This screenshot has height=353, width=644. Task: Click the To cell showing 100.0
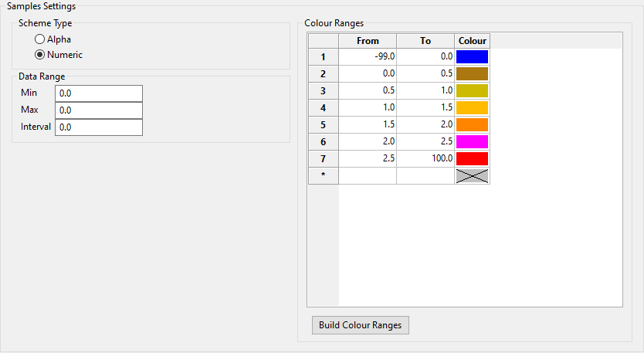pyautogui.click(x=425, y=158)
